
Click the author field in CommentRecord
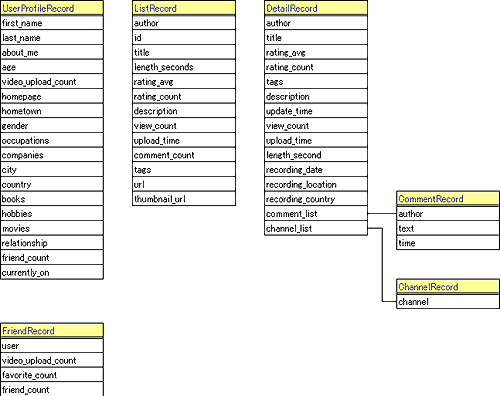[448, 213]
